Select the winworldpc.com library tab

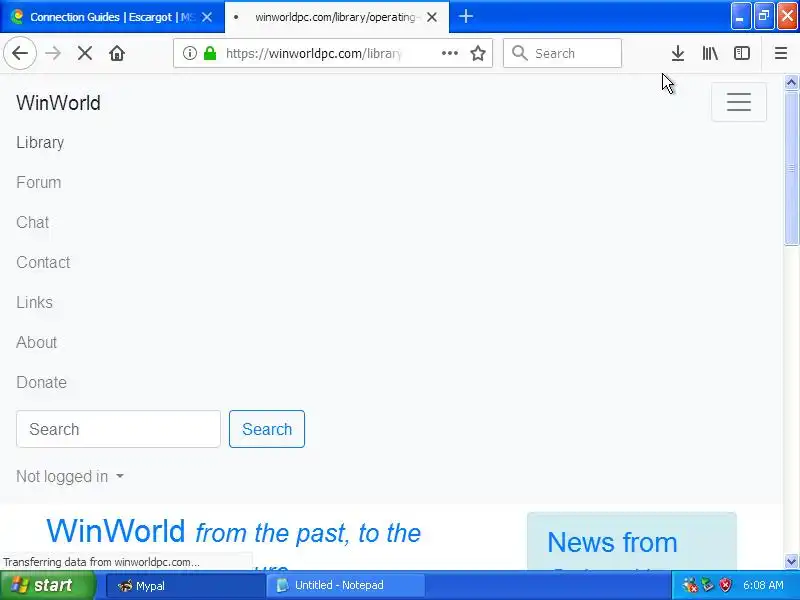tap(337, 17)
